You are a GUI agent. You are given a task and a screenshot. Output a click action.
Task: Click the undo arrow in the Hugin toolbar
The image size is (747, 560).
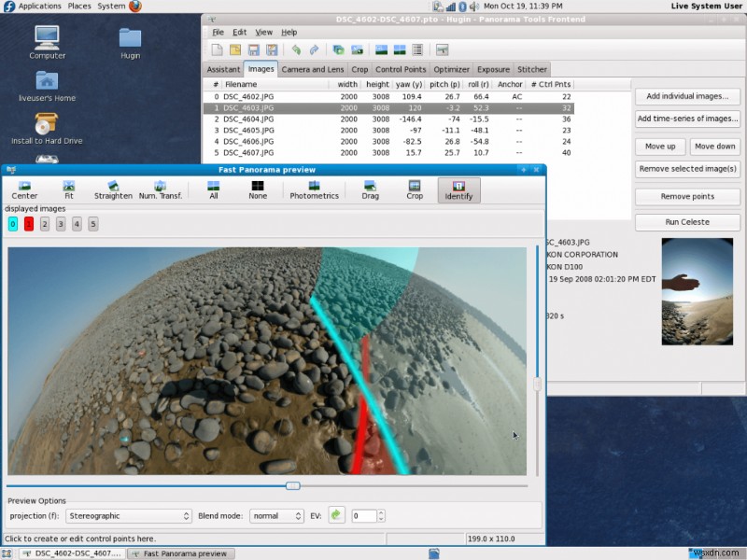point(297,49)
